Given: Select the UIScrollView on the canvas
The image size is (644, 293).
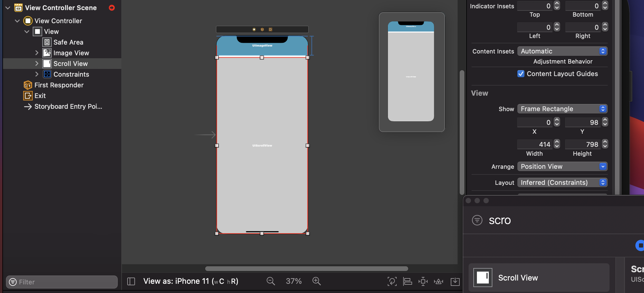Looking at the screenshot, I should [x=262, y=145].
